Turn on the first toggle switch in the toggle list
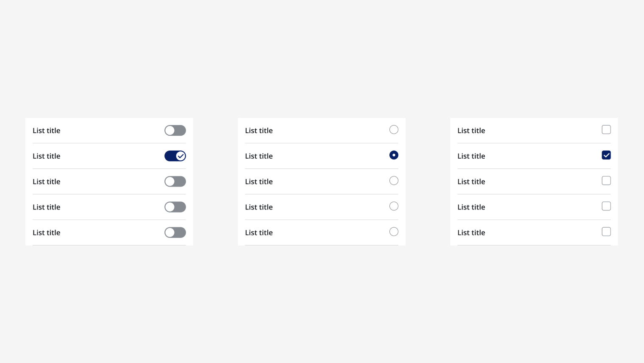Screen dimensions: 644x363 click(x=175, y=131)
